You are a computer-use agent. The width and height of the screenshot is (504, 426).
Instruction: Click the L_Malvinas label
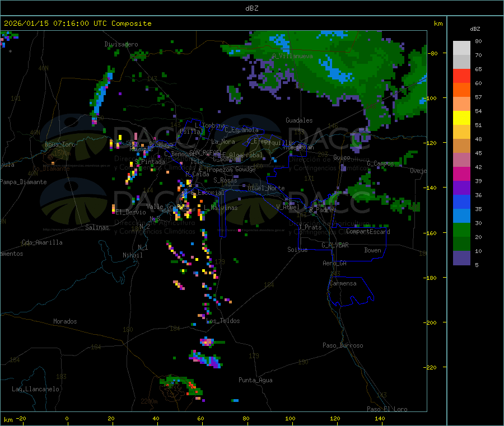221,208
